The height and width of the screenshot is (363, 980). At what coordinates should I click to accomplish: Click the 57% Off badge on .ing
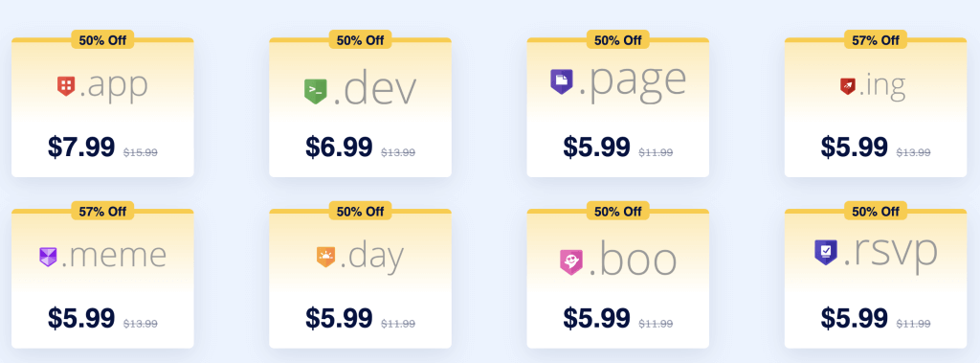point(876,40)
